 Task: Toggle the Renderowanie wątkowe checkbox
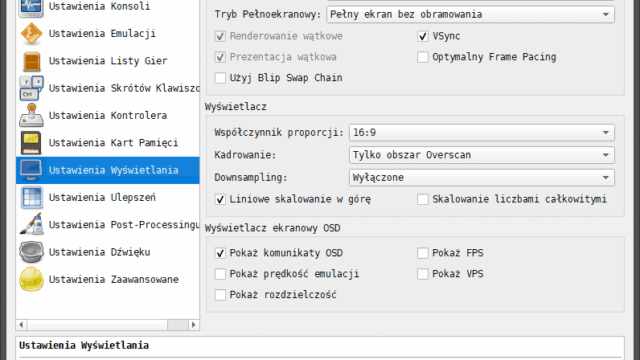click(x=220, y=36)
